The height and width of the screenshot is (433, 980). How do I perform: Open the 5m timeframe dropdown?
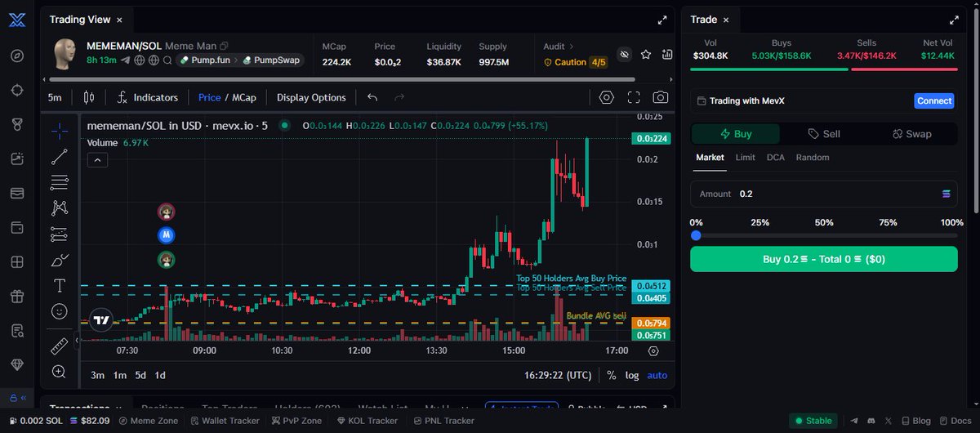[x=55, y=97]
